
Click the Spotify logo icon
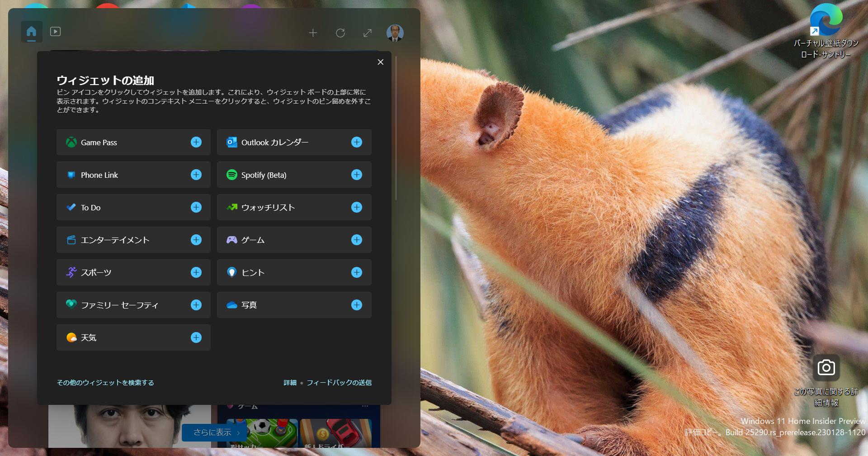point(232,175)
